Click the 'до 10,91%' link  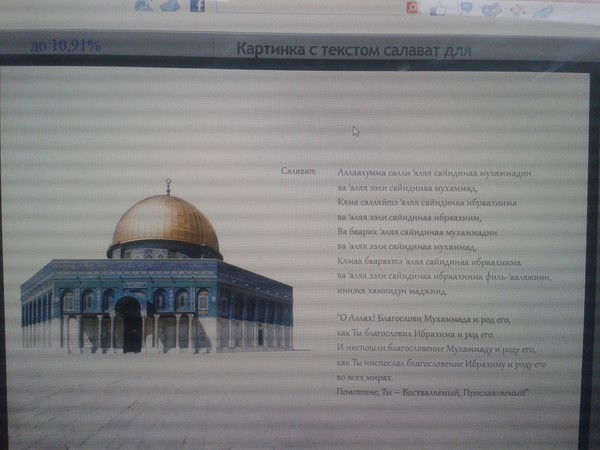pos(65,45)
